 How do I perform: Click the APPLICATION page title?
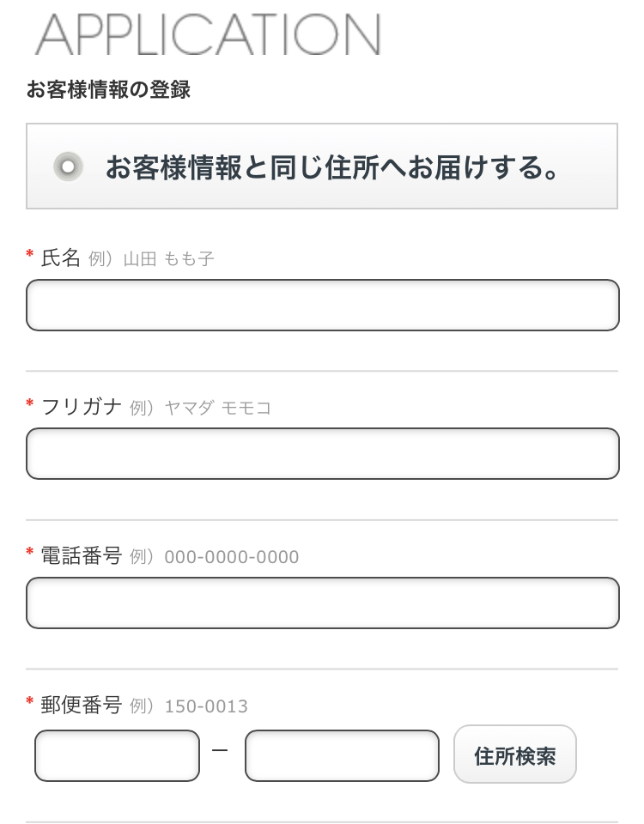208,34
